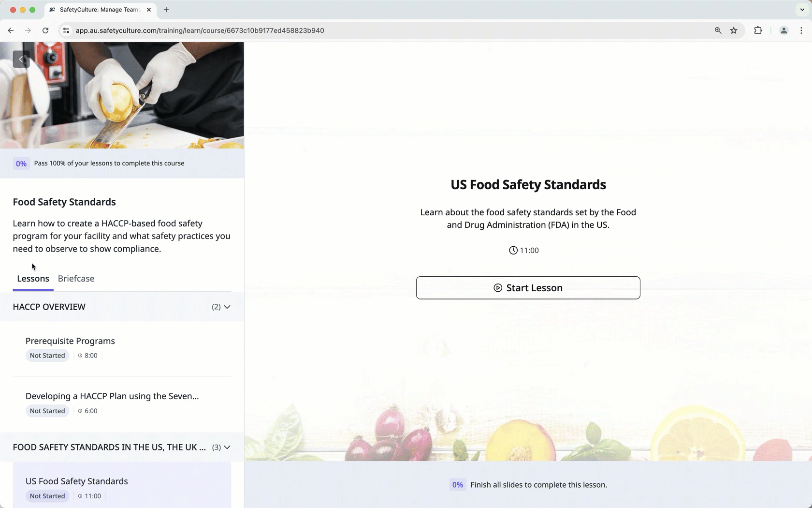Open the browser extensions puzzle icon
Screen dimensions: 812x508
coord(758,30)
